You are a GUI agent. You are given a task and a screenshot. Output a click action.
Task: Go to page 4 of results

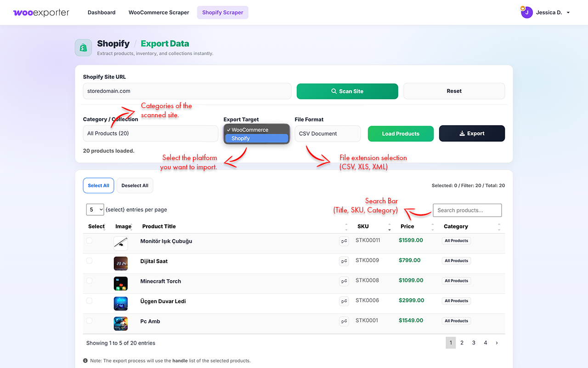click(485, 343)
